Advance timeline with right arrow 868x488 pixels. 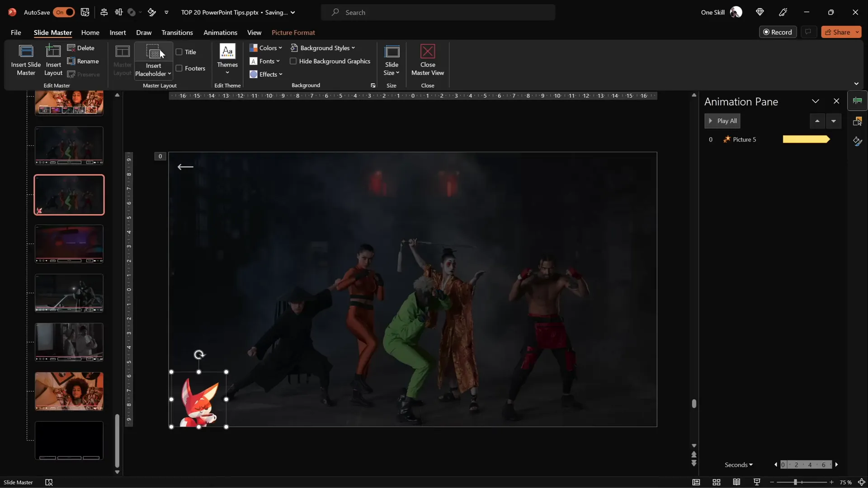[x=837, y=465]
